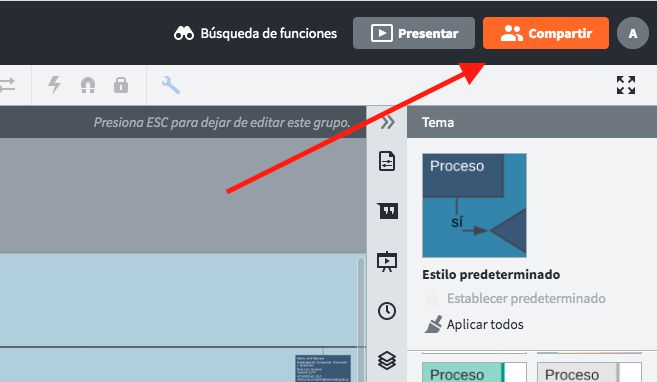Open the wrench tools icon
This screenshot has width=657, height=382.
[x=171, y=85]
